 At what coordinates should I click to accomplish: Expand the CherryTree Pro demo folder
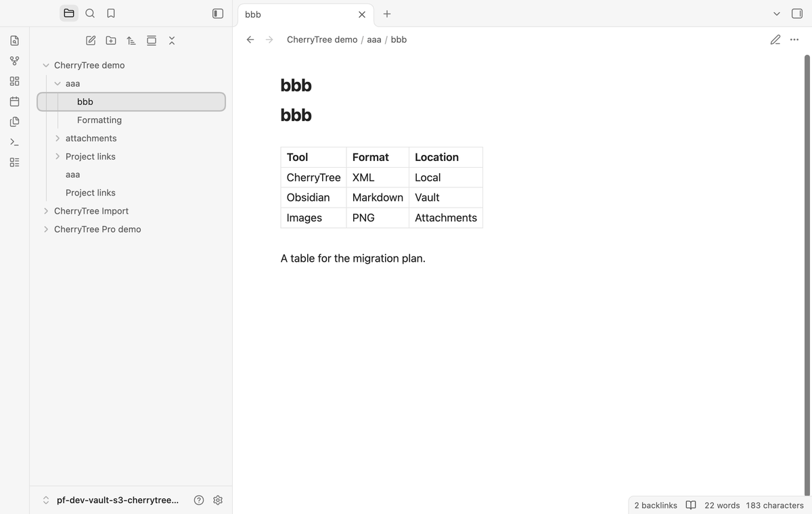click(46, 229)
